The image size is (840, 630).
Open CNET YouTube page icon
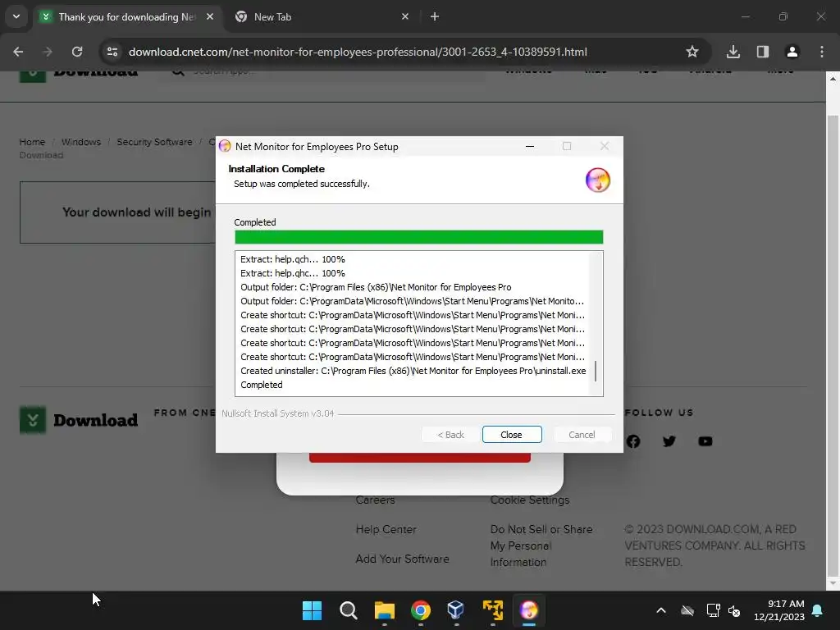pos(705,441)
